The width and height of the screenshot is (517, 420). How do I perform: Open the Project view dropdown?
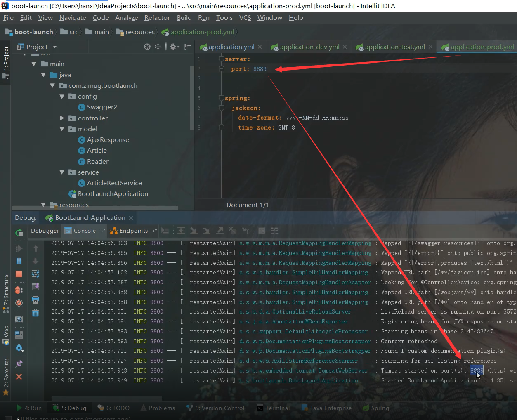(55, 47)
